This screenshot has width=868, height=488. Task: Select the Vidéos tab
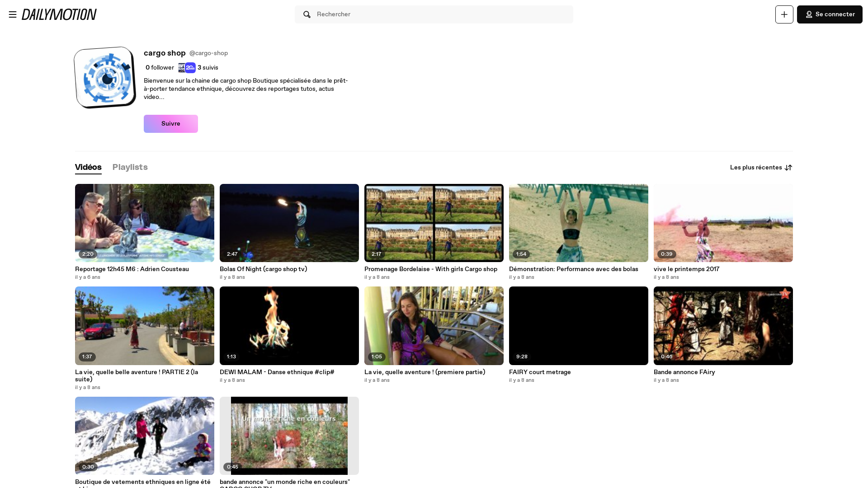tap(88, 167)
